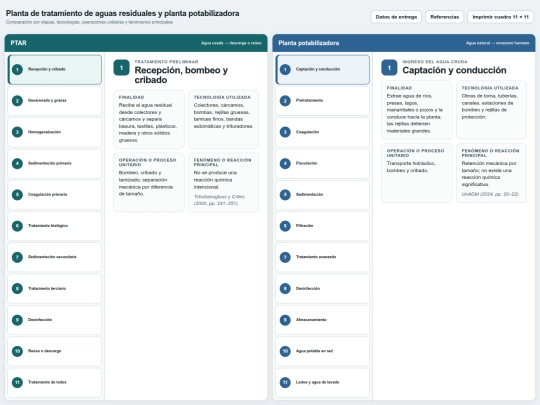Click text "No se produce una reacción química"
This screenshot has height=405, width=540.
click(214, 180)
